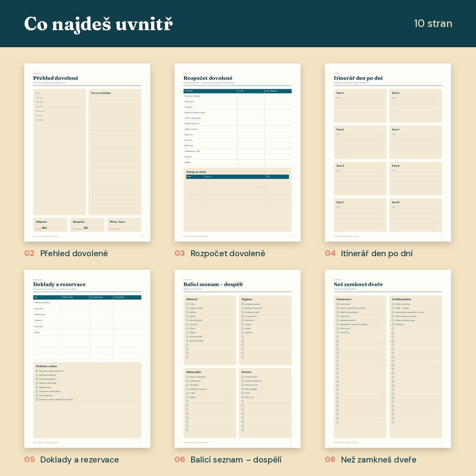Click the caption "04 Itinerář den po dni"
This screenshot has width=476, height=476.
click(x=369, y=253)
